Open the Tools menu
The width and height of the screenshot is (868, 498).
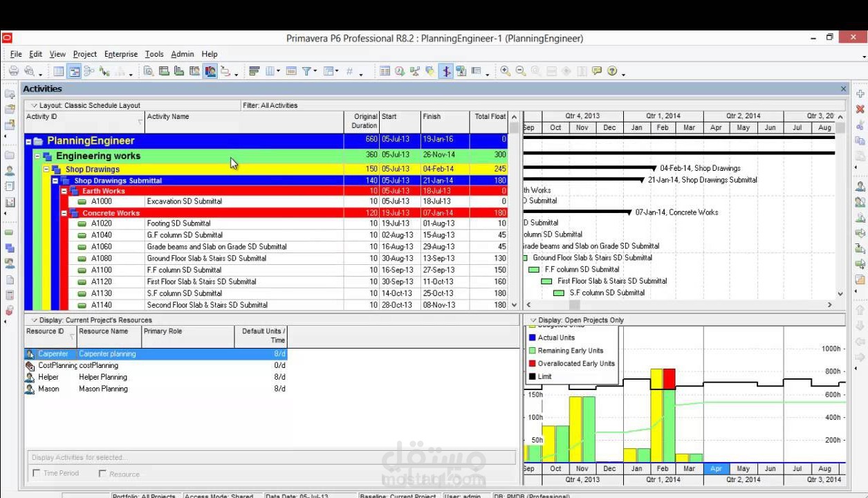(x=154, y=54)
